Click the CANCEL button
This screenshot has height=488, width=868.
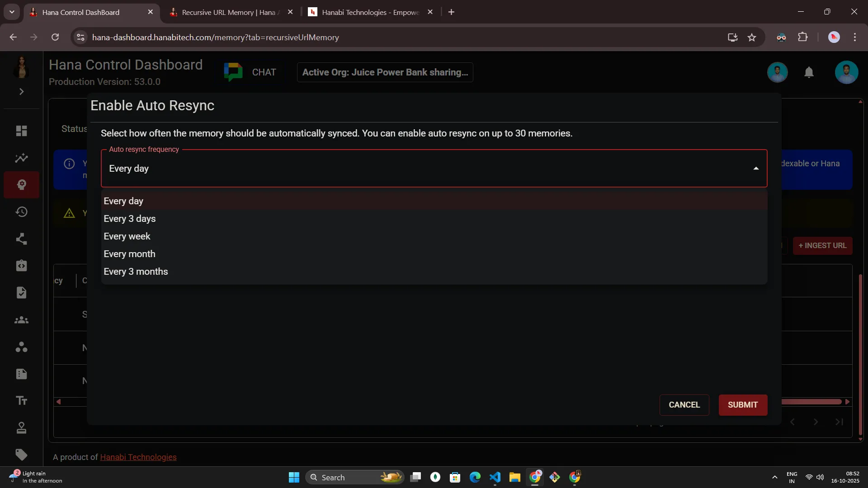pyautogui.click(x=684, y=405)
